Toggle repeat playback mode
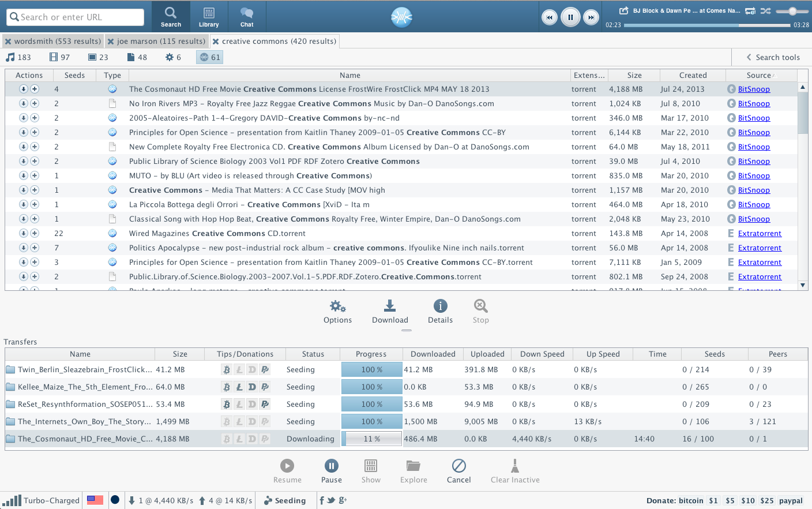The width and height of the screenshot is (812, 509). tap(750, 10)
